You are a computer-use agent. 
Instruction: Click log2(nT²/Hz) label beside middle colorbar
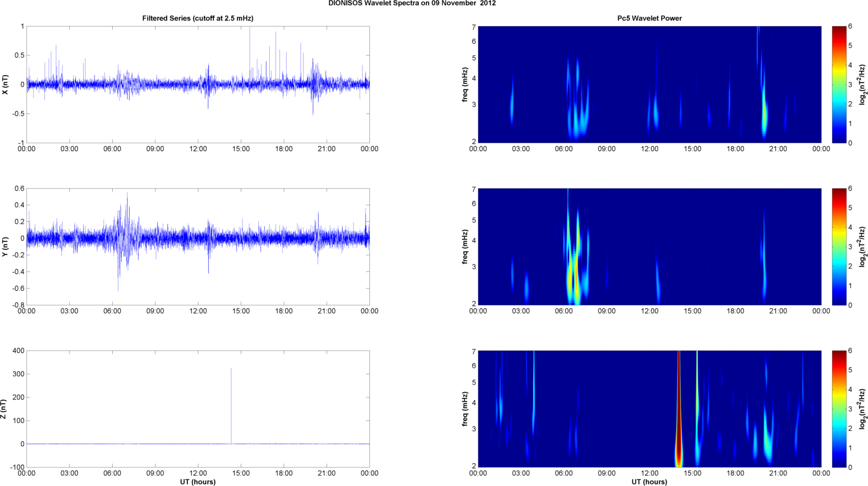pyautogui.click(x=862, y=246)
